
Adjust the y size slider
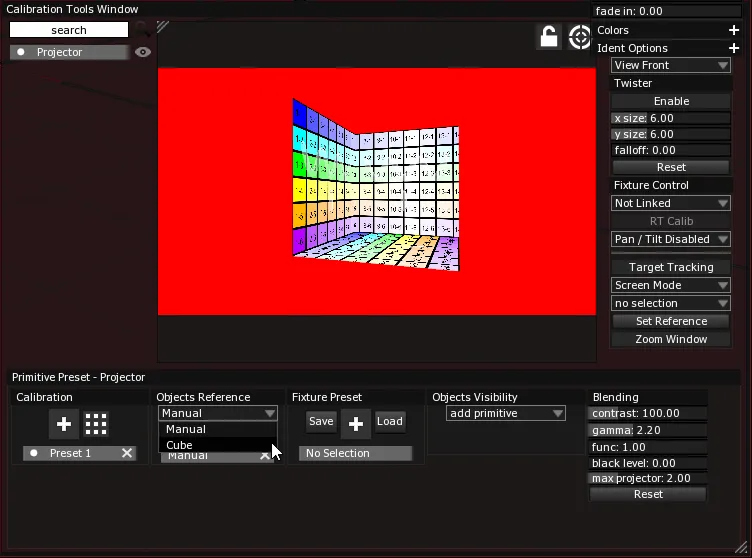(x=671, y=134)
